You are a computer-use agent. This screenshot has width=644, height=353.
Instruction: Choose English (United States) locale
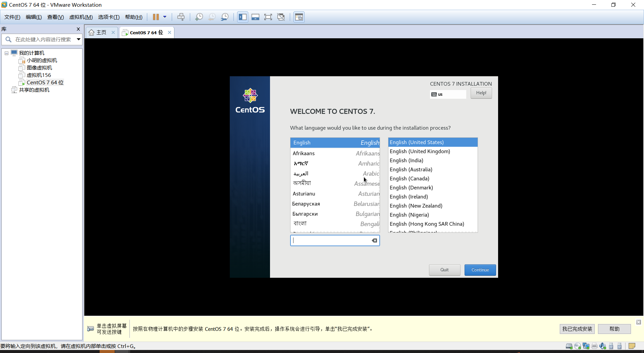[x=433, y=142]
